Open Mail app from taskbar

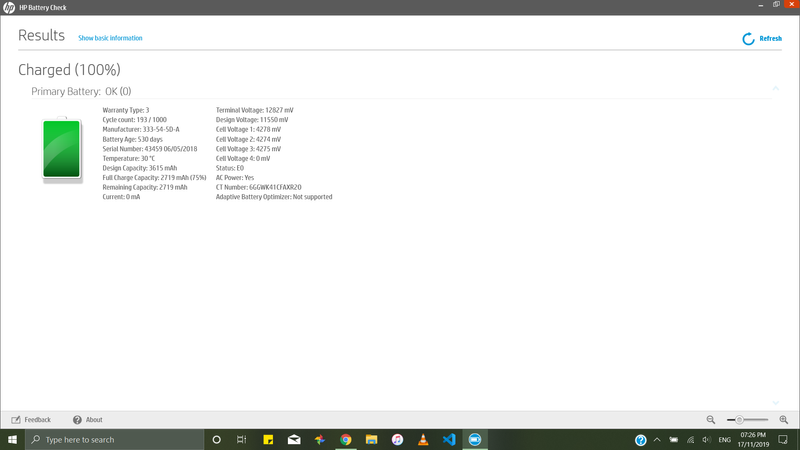pyautogui.click(x=294, y=439)
